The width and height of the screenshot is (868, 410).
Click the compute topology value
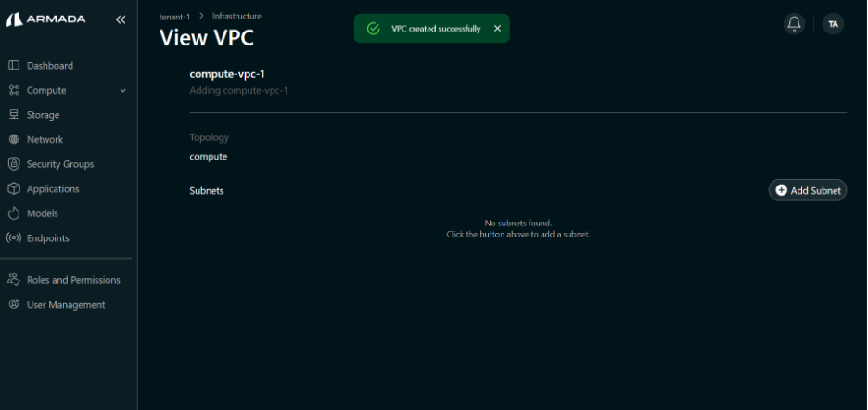(x=208, y=157)
